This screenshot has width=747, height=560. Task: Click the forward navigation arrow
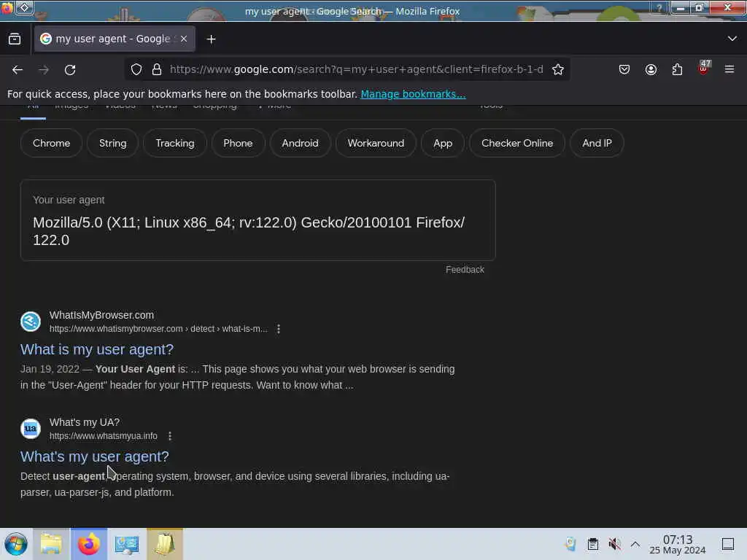(44, 69)
